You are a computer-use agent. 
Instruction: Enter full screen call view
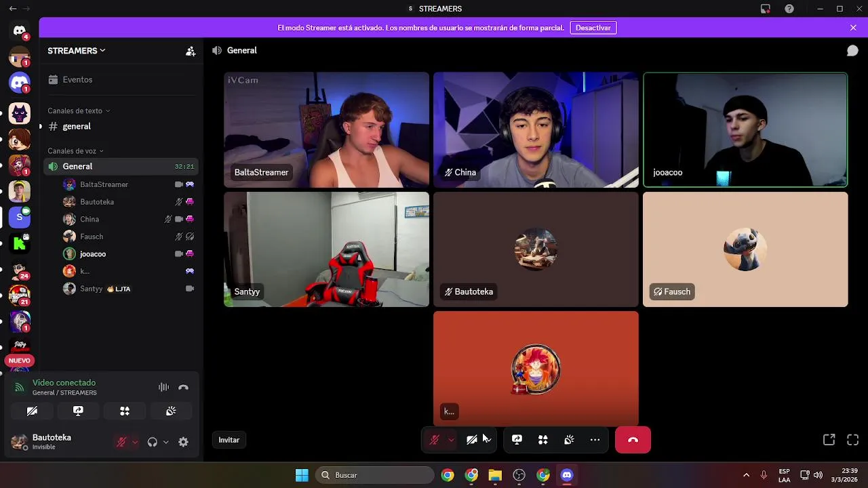point(853,440)
